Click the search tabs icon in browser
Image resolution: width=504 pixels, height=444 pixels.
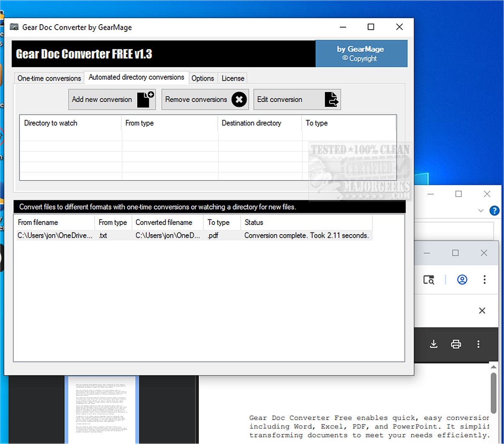coord(429,280)
